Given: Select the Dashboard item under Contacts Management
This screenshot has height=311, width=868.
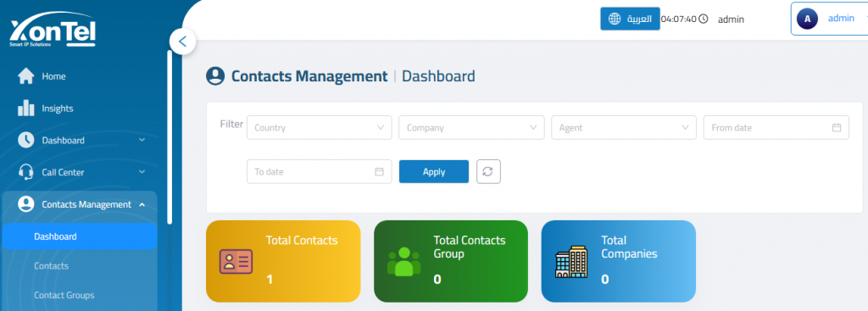Looking at the screenshot, I should click(x=80, y=236).
